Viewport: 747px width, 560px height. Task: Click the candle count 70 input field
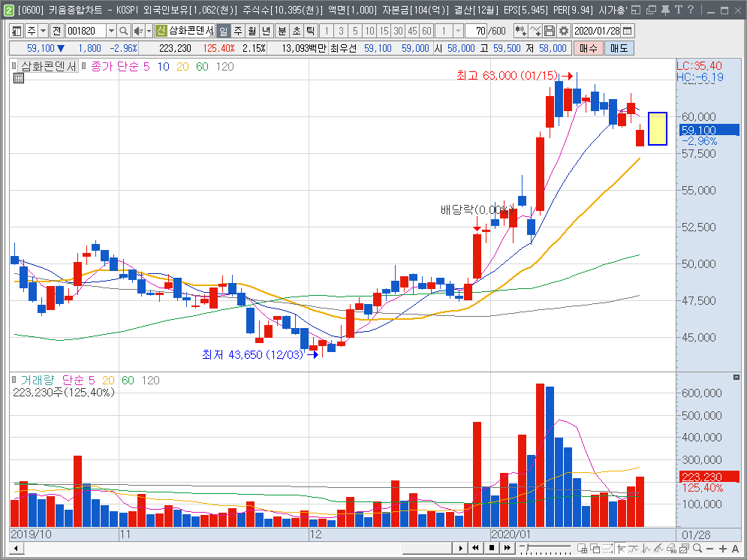pos(475,31)
